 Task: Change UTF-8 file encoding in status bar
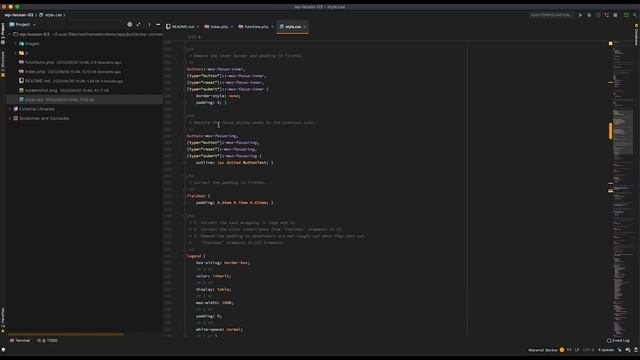coord(588,350)
